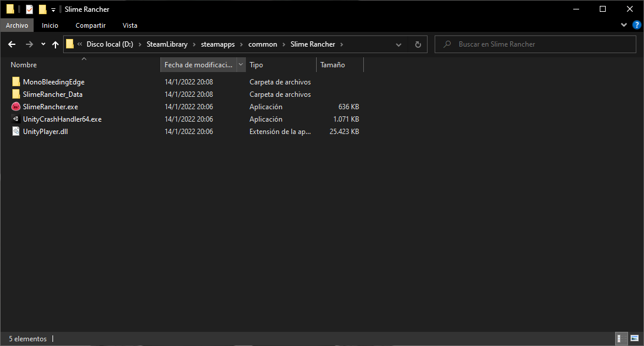Expand chevron after common breadcrumb
Viewport: 644px width, 346px height.
pos(284,44)
